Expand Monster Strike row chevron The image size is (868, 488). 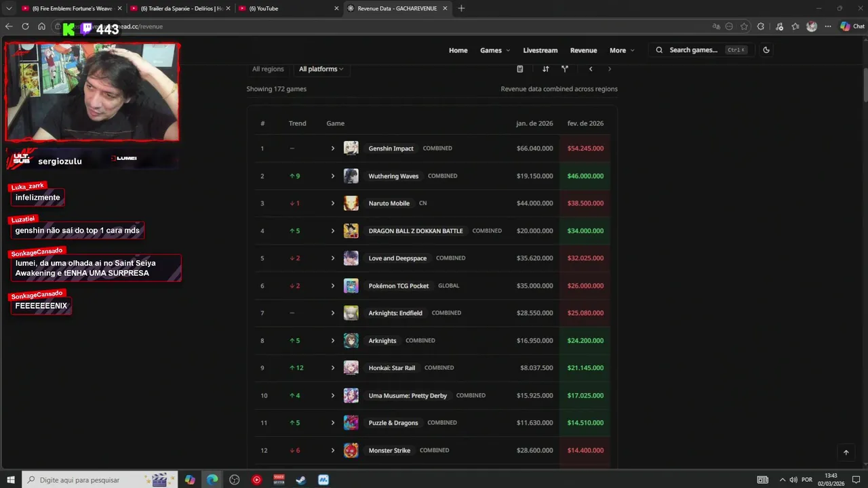pos(333,451)
